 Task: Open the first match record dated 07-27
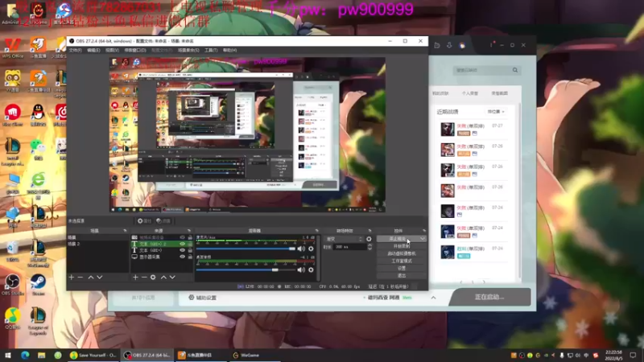[473, 130]
